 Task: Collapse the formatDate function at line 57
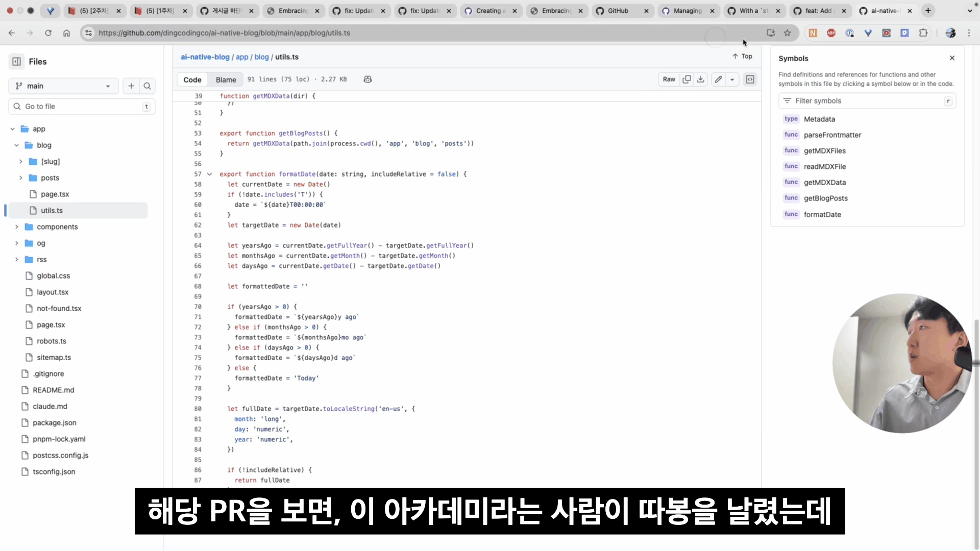click(x=209, y=174)
